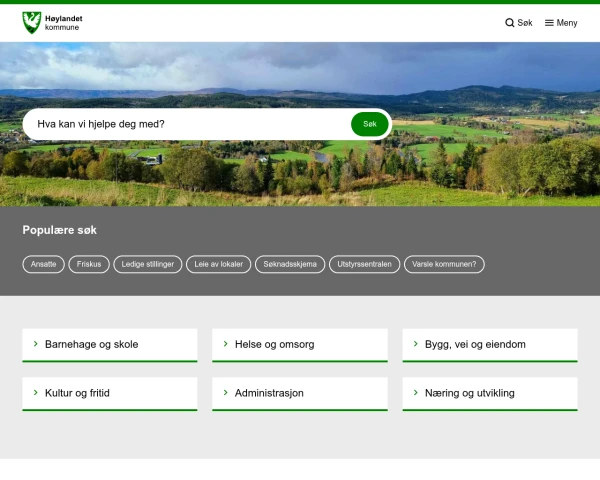Click the Høylandet kommune coat of arms logo
The image size is (600, 480).
pyautogui.click(x=32, y=23)
